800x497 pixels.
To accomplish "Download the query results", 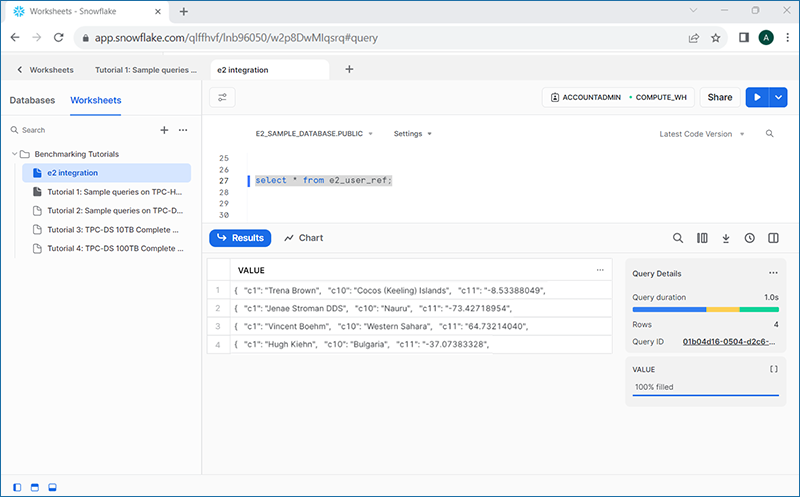I will pyautogui.click(x=726, y=238).
